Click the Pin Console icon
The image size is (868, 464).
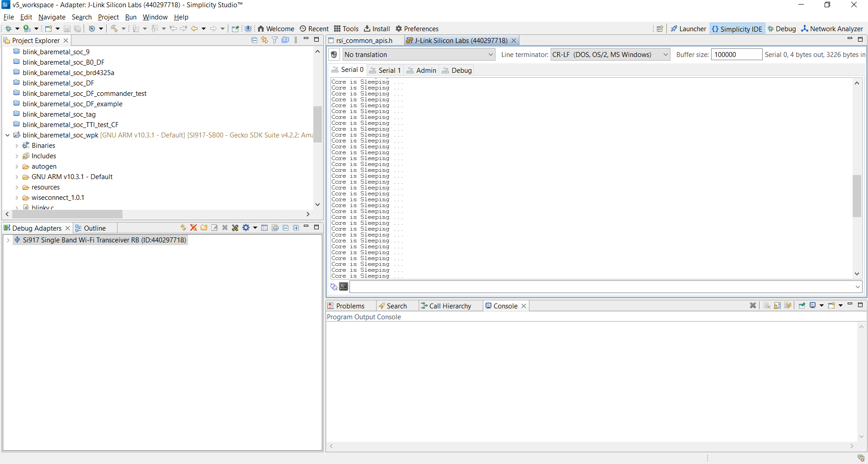(x=802, y=306)
